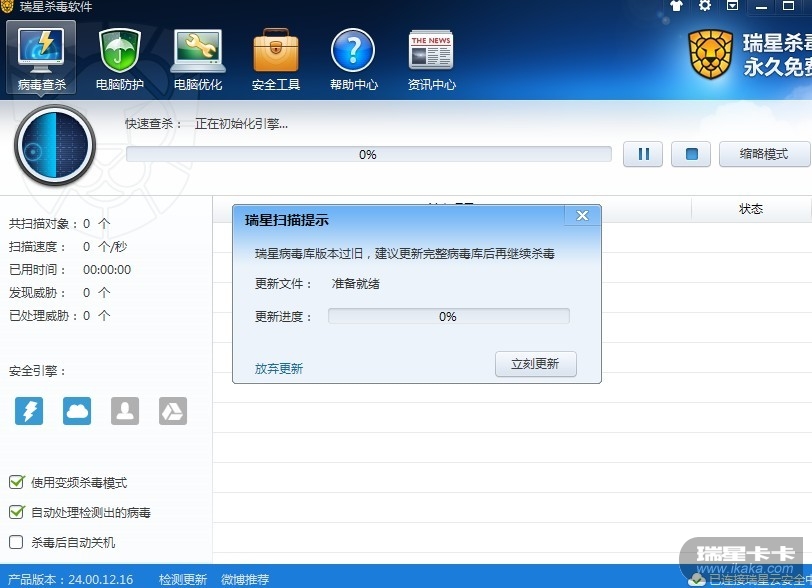Open the title bar dropdown menu icon
Screen dimensions: 812x588
733,6
